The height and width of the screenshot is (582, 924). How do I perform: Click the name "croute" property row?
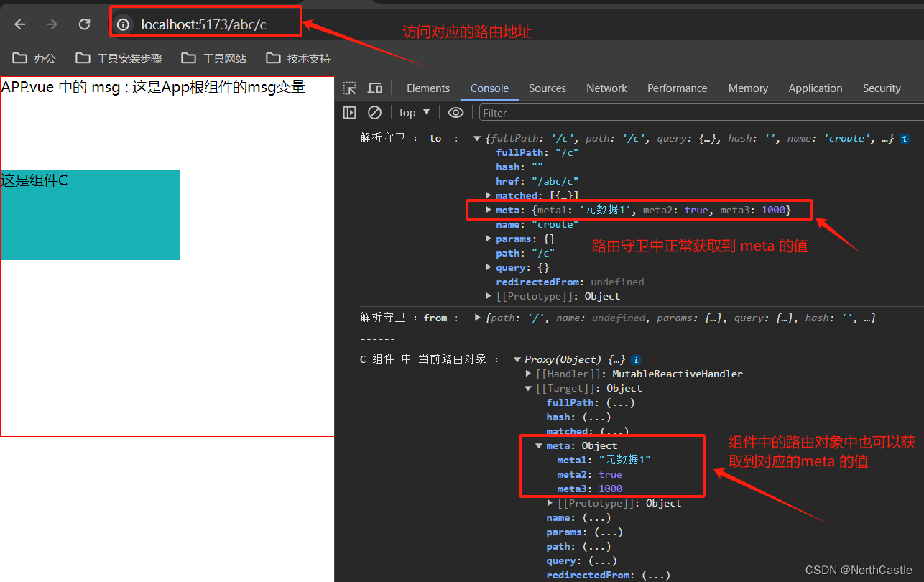pos(537,224)
